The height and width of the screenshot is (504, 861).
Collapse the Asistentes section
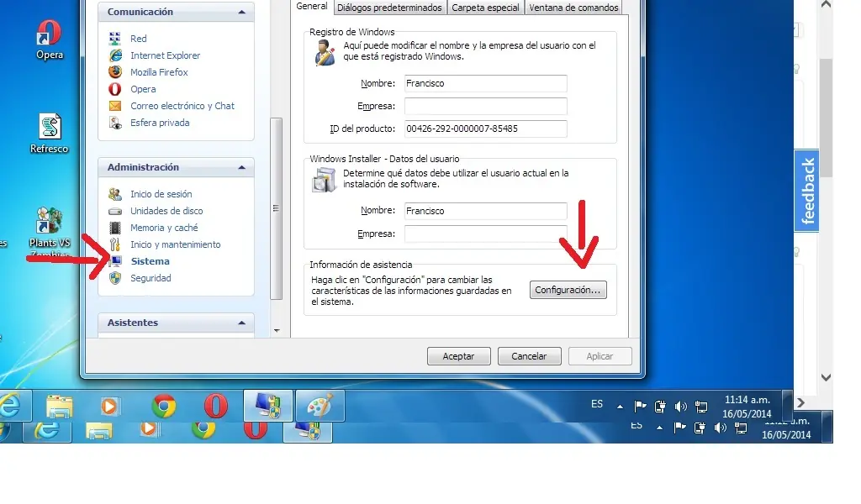[241, 323]
